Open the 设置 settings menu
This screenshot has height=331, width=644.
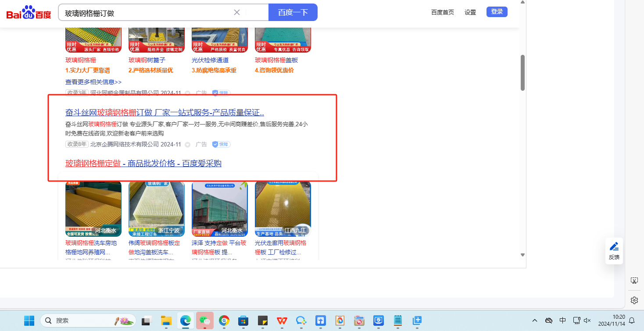470,12
